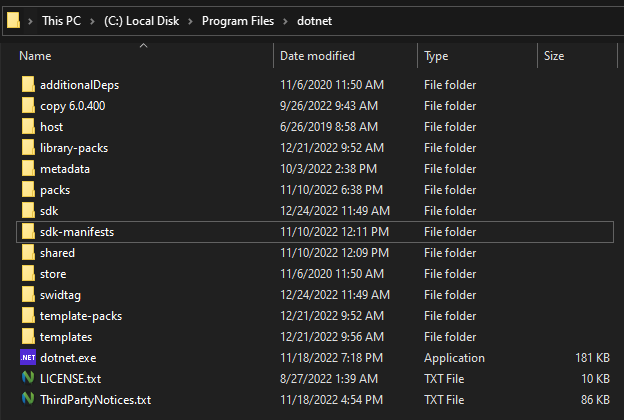Click the date 9/26/2022 9:43 AM
The height and width of the screenshot is (420, 624).
[329, 106]
